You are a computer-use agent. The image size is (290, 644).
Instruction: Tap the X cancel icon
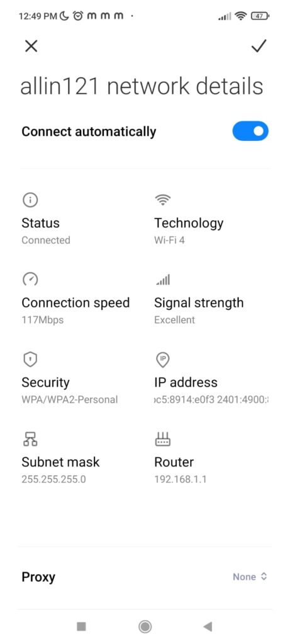(x=31, y=47)
